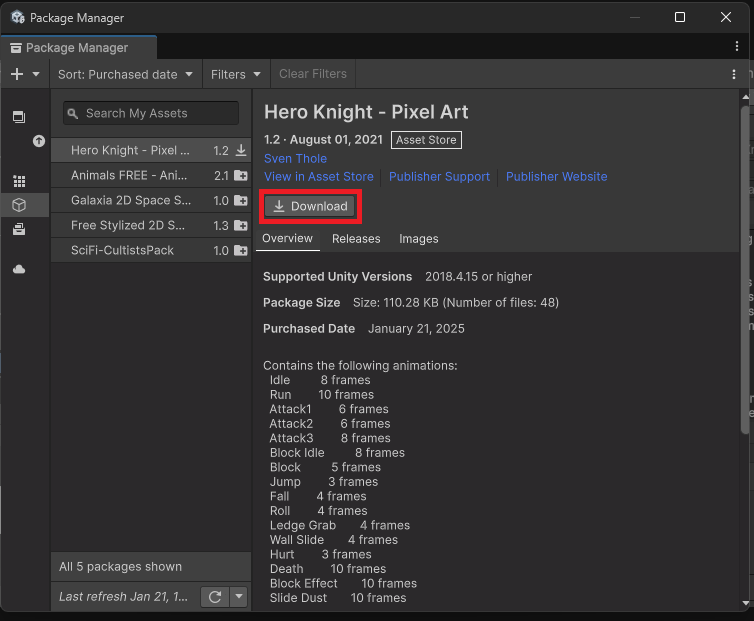
Task: Click import icon on Galaxia 2D row
Action: pos(240,201)
